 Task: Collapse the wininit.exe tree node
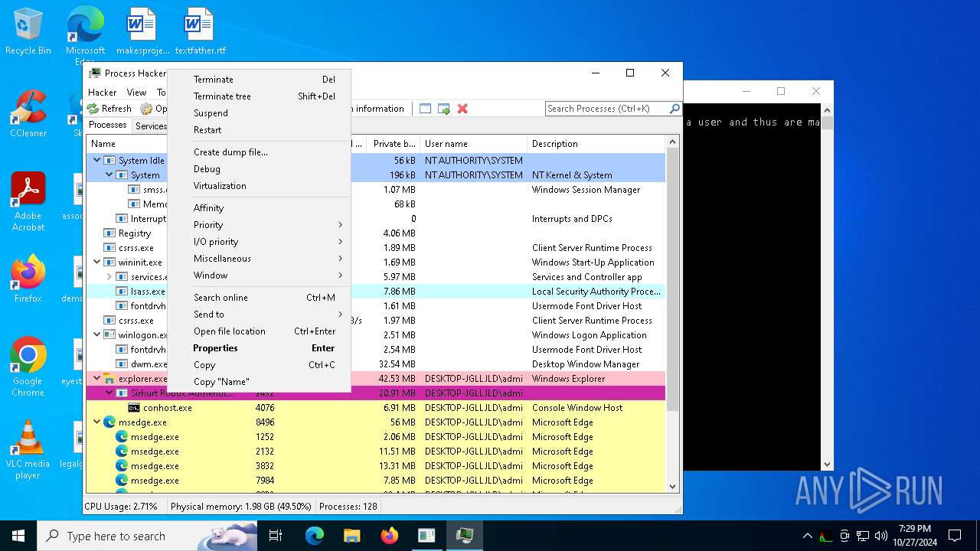(x=96, y=262)
